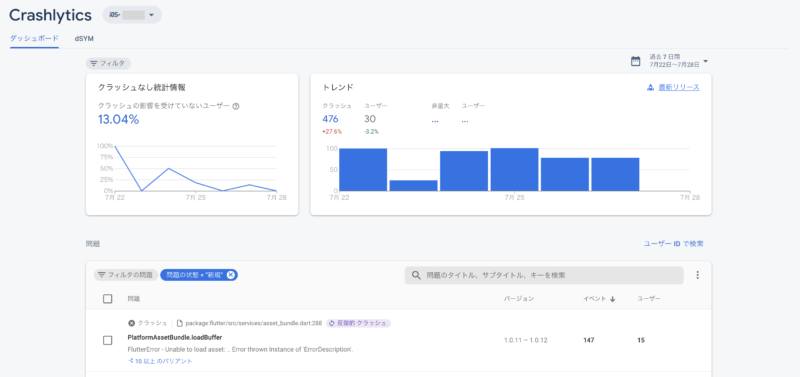800x377 pixels.
Task: Toggle the select-all issues checkbox
Action: pyautogui.click(x=108, y=299)
